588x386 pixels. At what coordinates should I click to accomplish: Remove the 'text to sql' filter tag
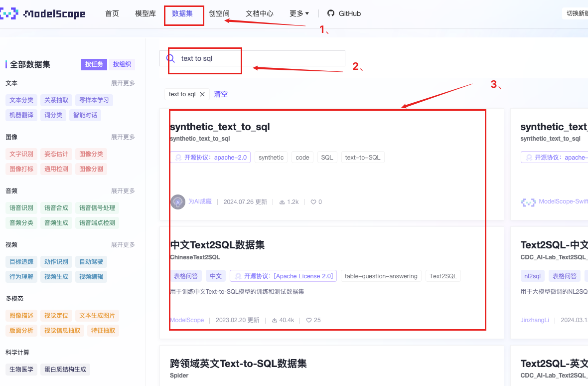(202, 94)
